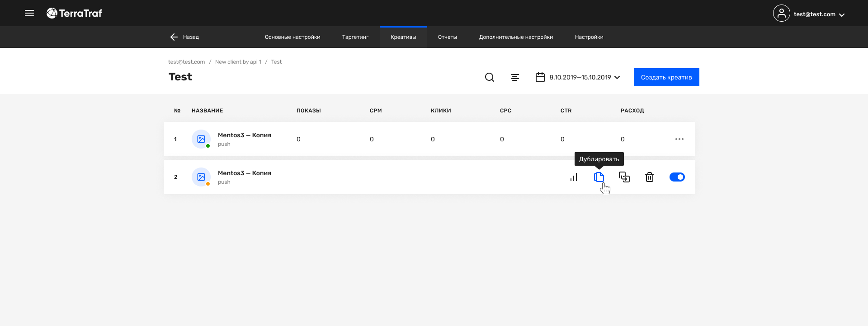Open the Отчеты tab
Screen dimensions: 868x326
[x=448, y=37]
